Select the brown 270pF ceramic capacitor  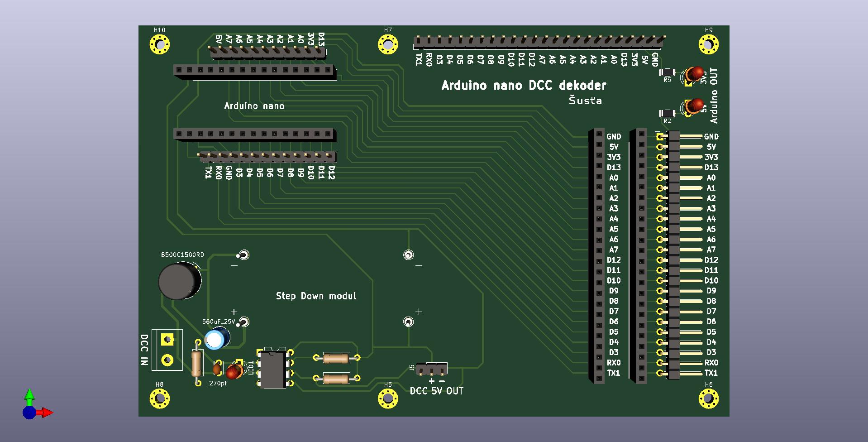point(218,369)
